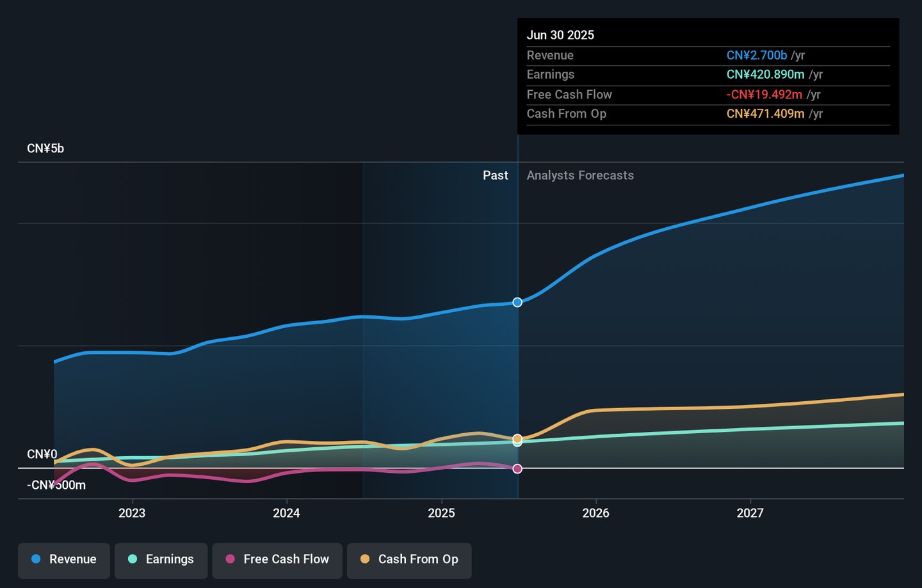Click the Past section label
Screen dimensions: 922x588
[x=495, y=175]
